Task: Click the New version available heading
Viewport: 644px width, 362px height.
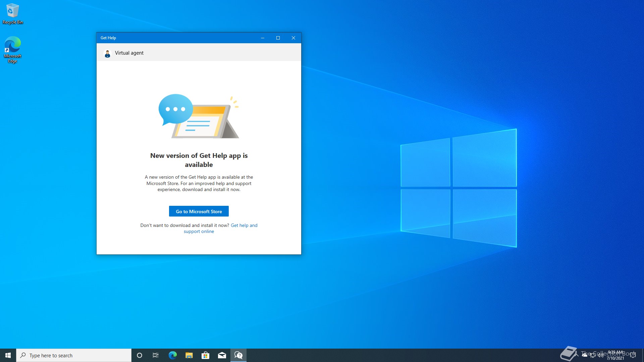Action: pyautogui.click(x=199, y=160)
